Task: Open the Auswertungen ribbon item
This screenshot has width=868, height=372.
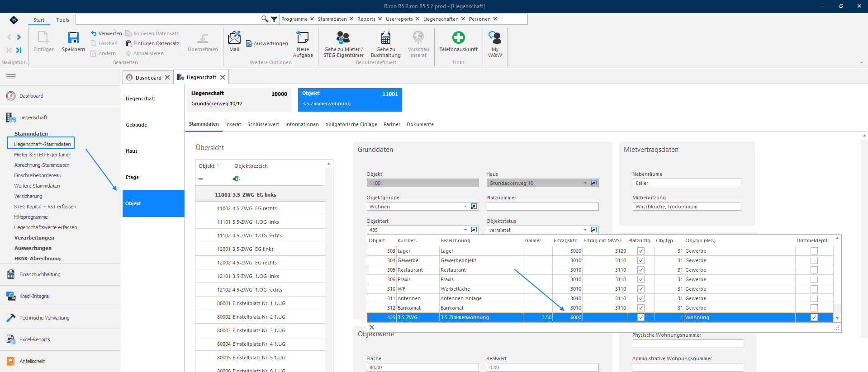Action: 267,43
